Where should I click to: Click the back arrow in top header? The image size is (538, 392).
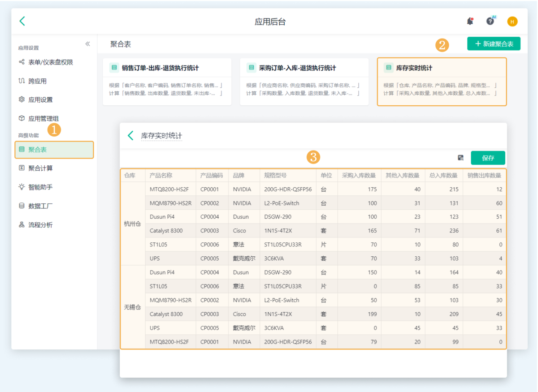pyautogui.click(x=22, y=21)
